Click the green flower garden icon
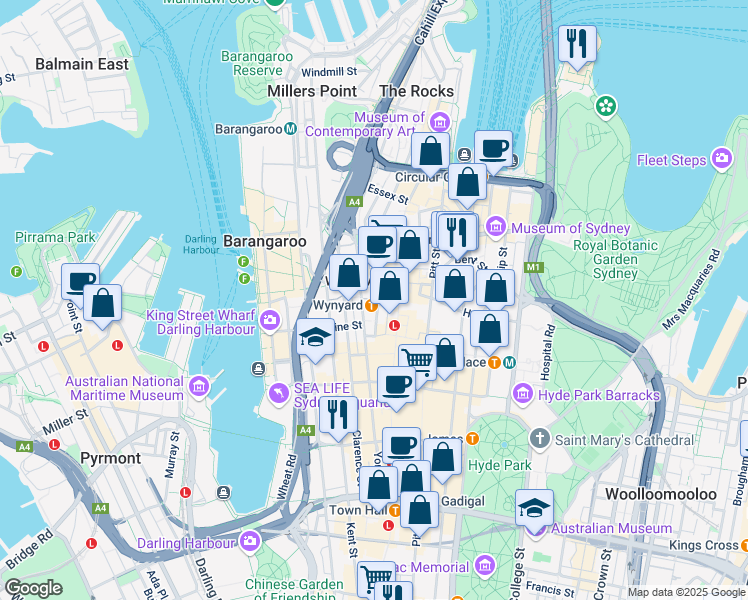 pos(606,106)
